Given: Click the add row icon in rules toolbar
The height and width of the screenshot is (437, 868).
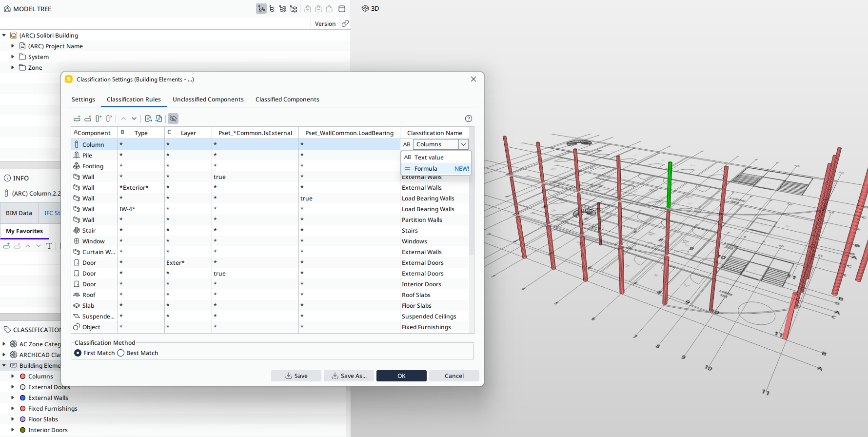Looking at the screenshot, I should (77, 119).
